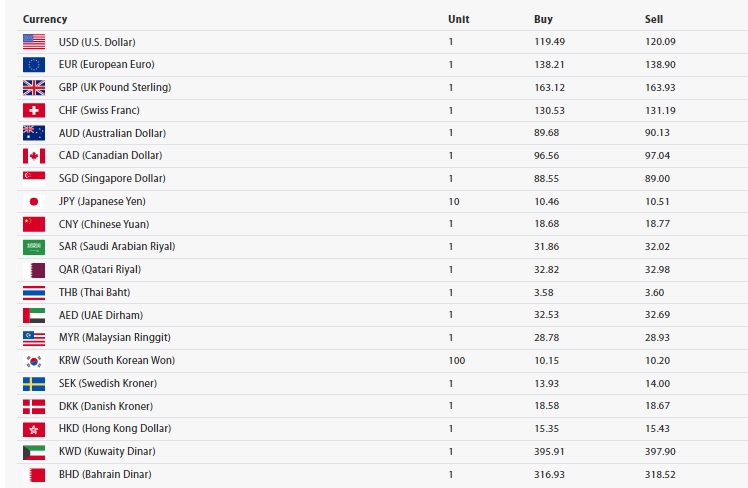This screenshot has width=748, height=488.
Task: Click the UK flag icon
Action: (34, 87)
